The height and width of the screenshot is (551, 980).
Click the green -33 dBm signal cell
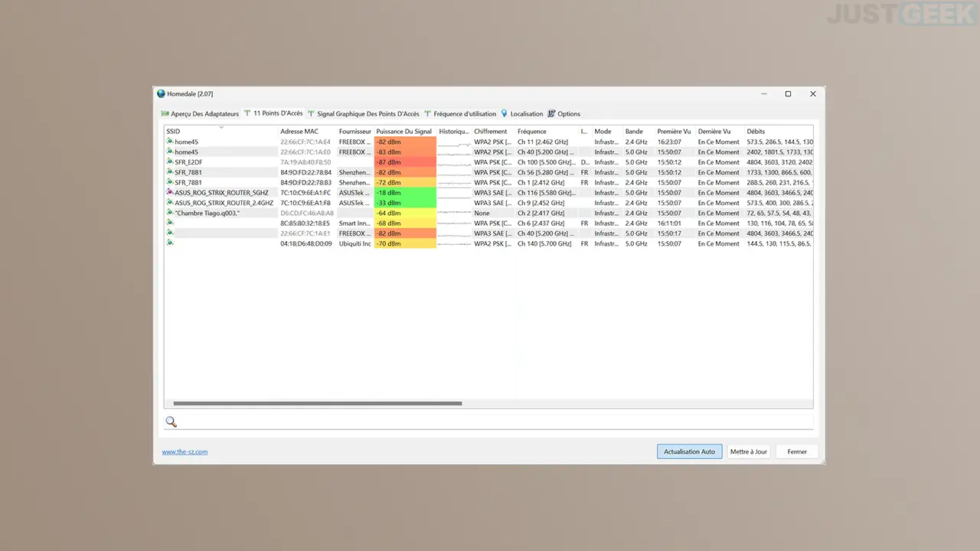tap(405, 203)
